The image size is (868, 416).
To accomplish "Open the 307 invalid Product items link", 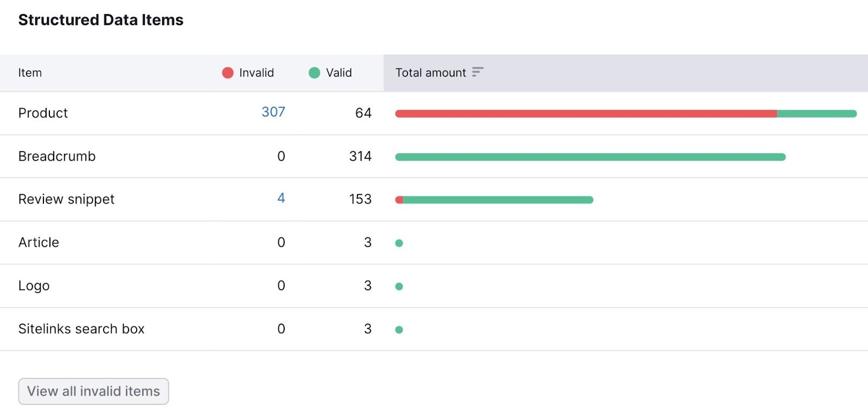I will 273,112.
